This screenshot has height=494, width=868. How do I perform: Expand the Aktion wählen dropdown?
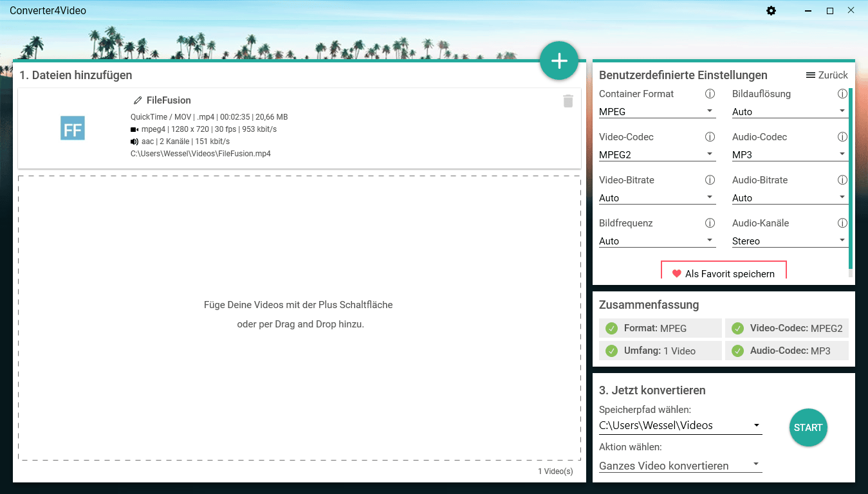point(679,466)
